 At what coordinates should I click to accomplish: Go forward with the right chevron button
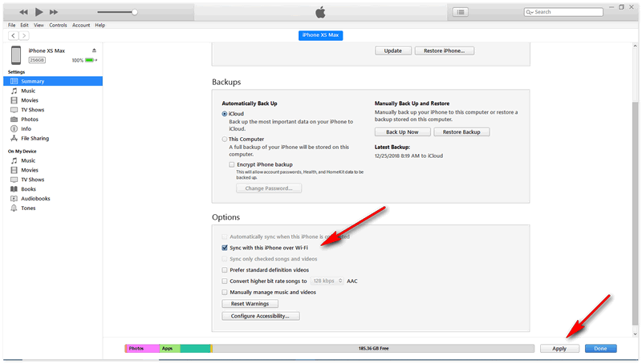[24, 36]
